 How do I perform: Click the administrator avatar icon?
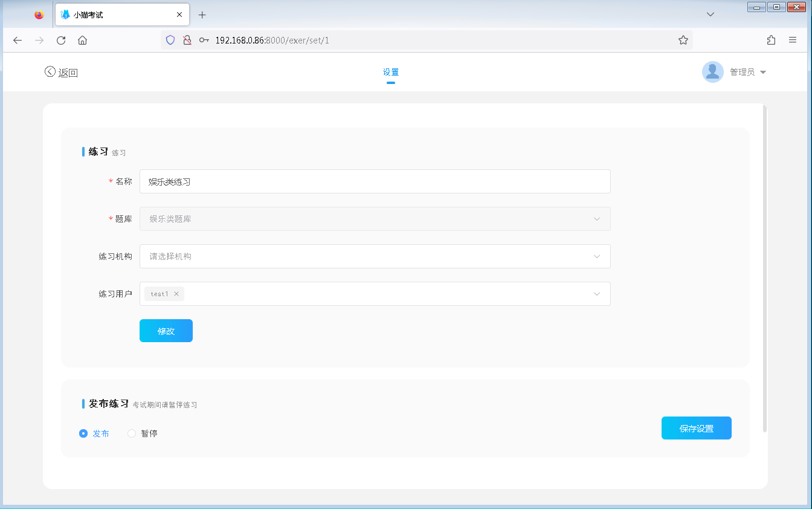[x=713, y=72]
